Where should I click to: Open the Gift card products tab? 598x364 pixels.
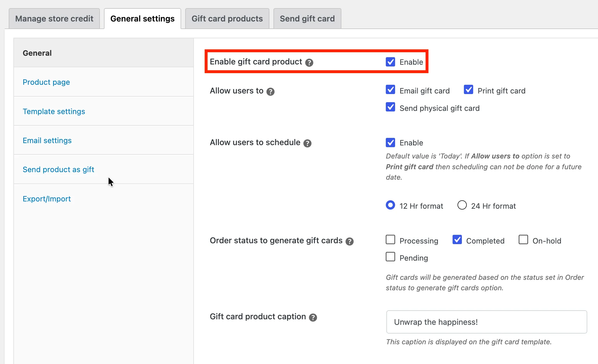point(227,19)
